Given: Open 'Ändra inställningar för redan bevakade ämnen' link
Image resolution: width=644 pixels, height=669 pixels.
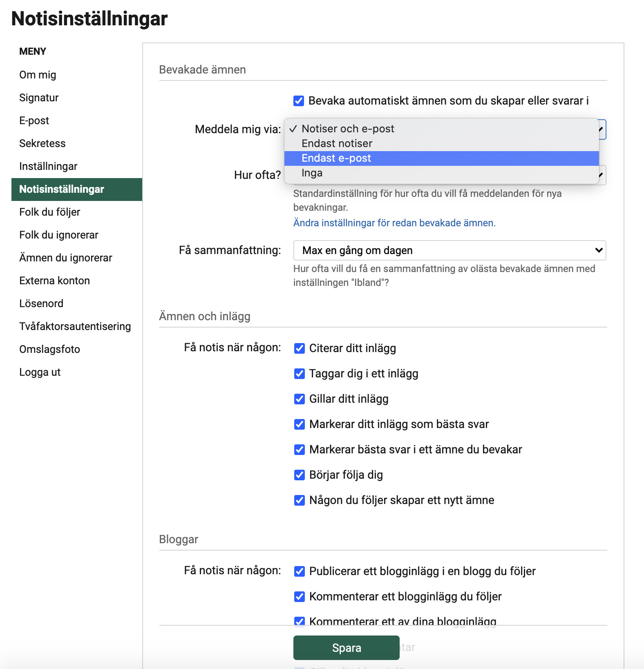Looking at the screenshot, I should point(394,223).
